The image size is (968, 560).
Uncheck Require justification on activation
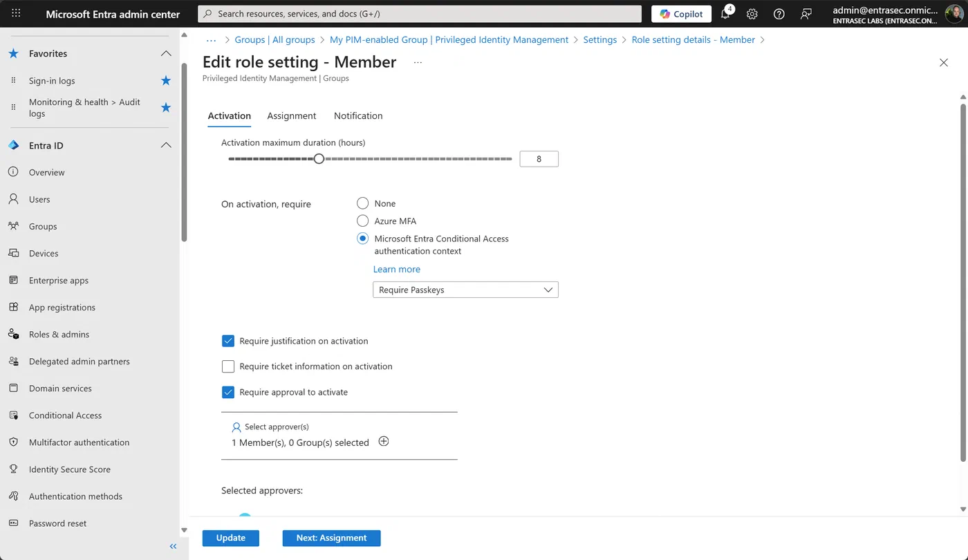coord(228,341)
